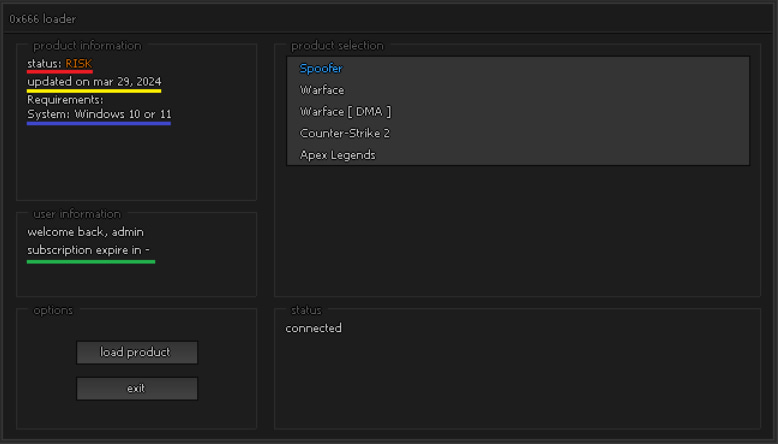Image resolution: width=778 pixels, height=444 pixels.
Task: Select Apex Legends in the list
Action: (337, 155)
